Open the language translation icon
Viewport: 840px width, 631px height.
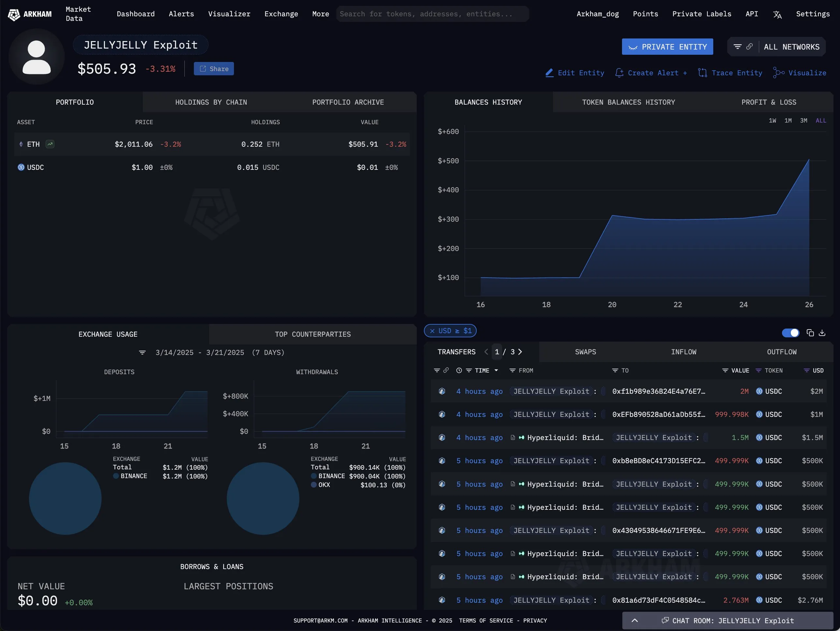tap(777, 14)
